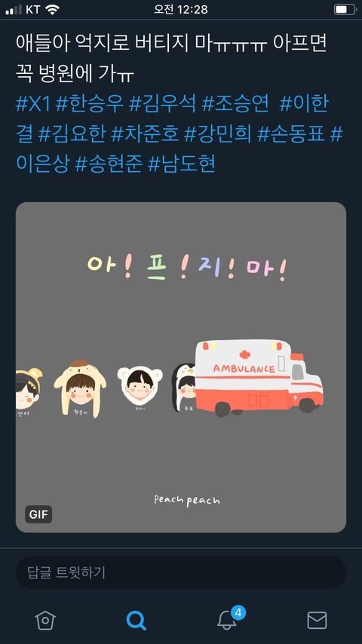The height and width of the screenshot is (644, 362).
Task: Open the #송현준 hashtag
Action: click(109, 164)
